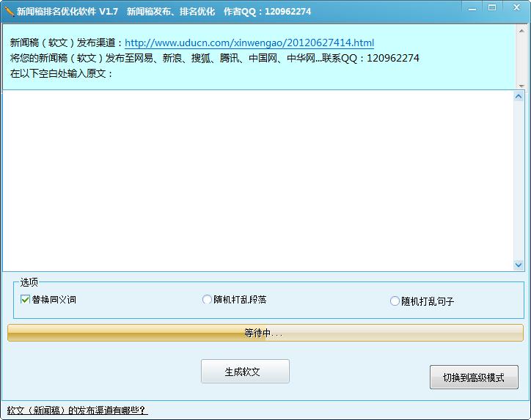Open the uducn.com xinwengao hyperlink
Viewport: 531px width, 420px height.
(249, 43)
